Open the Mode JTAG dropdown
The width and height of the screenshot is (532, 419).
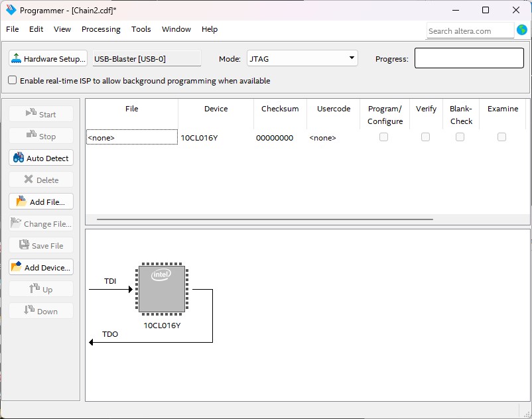tap(302, 58)
